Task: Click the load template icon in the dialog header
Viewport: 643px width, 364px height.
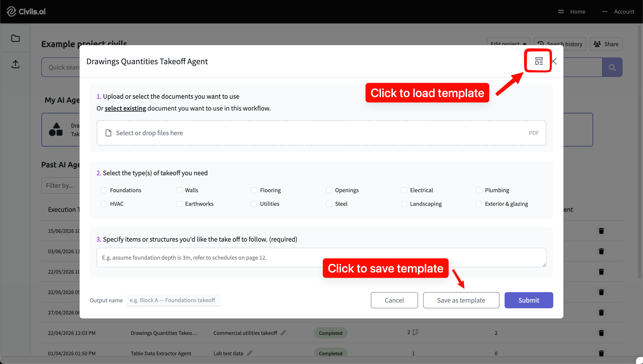Action: pyautogui.click(x=539, y=61)
